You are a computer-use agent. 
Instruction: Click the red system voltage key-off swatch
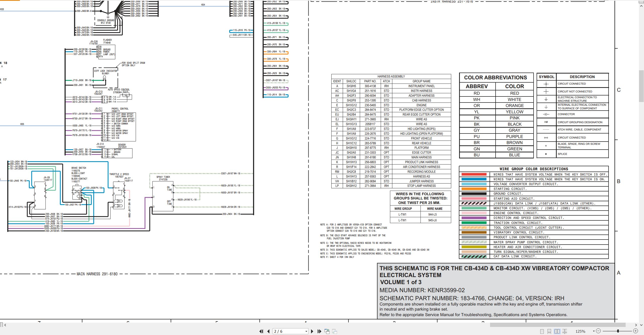(x=474, y=174)
